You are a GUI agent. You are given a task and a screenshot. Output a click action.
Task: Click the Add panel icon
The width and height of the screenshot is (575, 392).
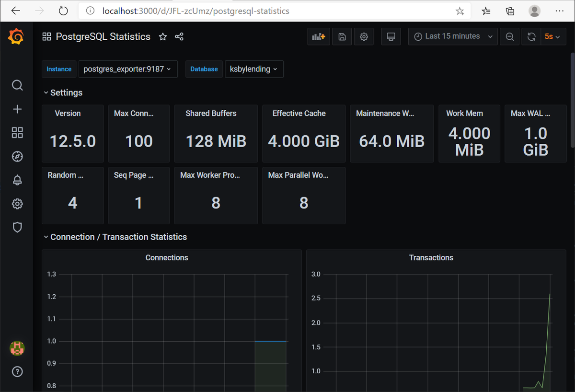pos(319,36)
